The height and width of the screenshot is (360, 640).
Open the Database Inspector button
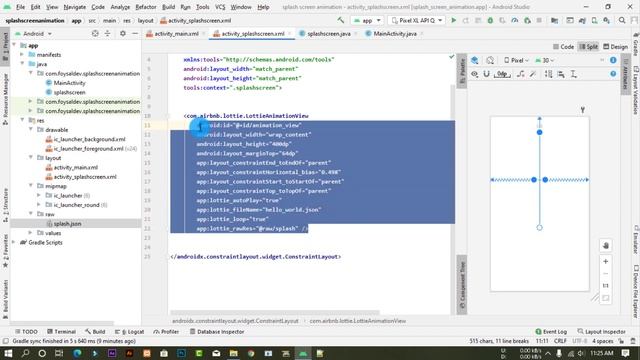(217, 331)
